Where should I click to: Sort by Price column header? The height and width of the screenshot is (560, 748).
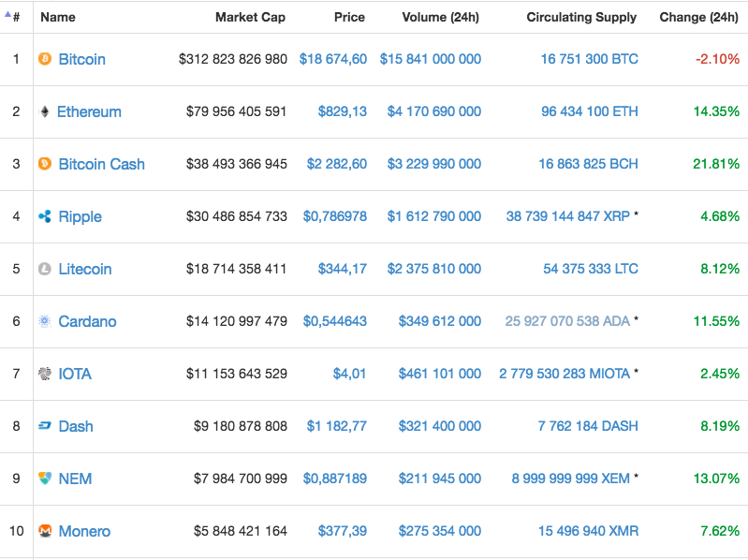[x=349, y=17]
